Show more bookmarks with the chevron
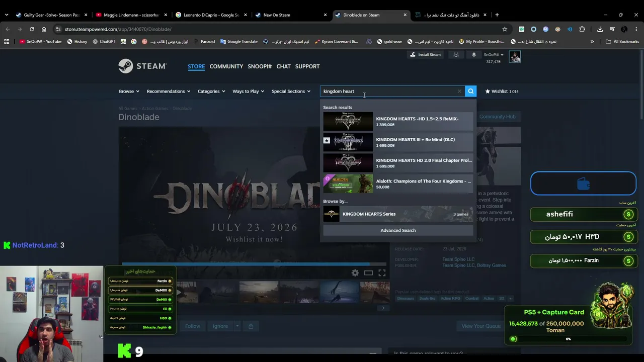Image resolution: width=644 pixels, height=362 pixels. (592, 42)
